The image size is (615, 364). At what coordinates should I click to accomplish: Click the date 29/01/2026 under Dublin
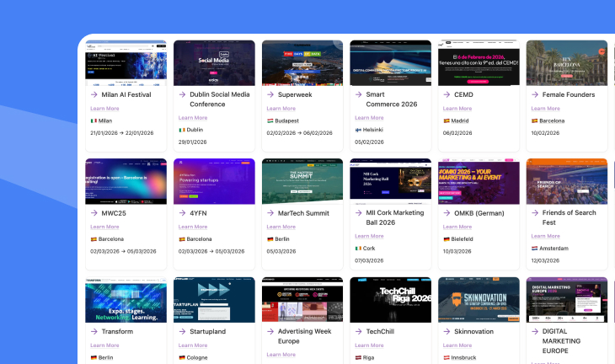click(193, 142)
